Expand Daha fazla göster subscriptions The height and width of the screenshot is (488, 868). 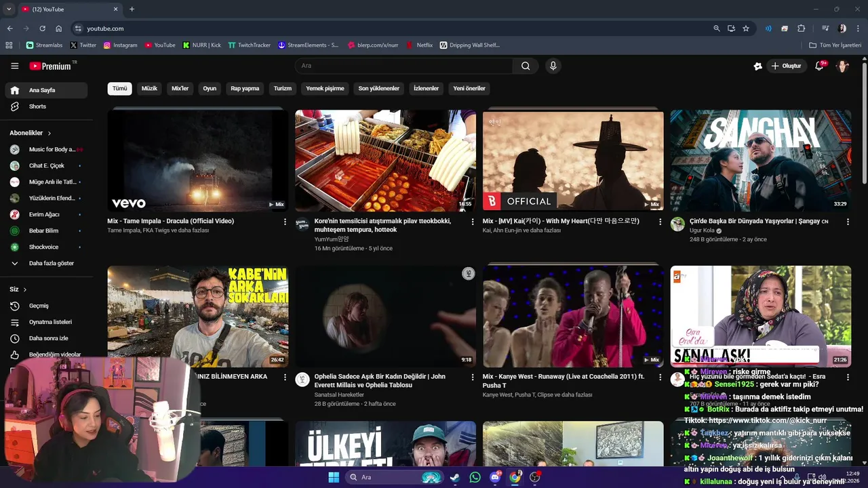[46, 263]
